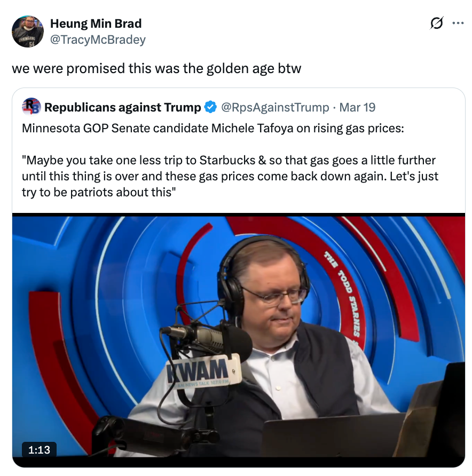Open the Mar 19 timestamp
The width and height of the screenshot is (472, 476).
(x=357, y=107)
